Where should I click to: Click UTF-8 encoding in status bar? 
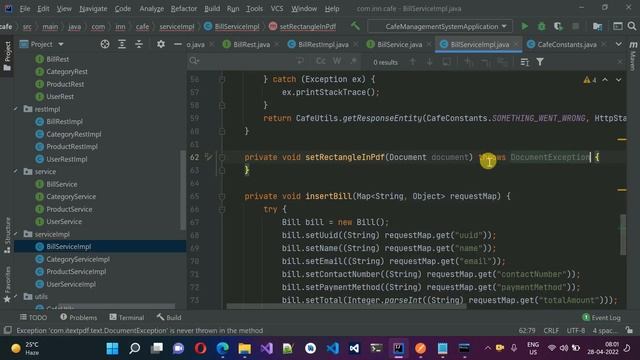(576, 331)
